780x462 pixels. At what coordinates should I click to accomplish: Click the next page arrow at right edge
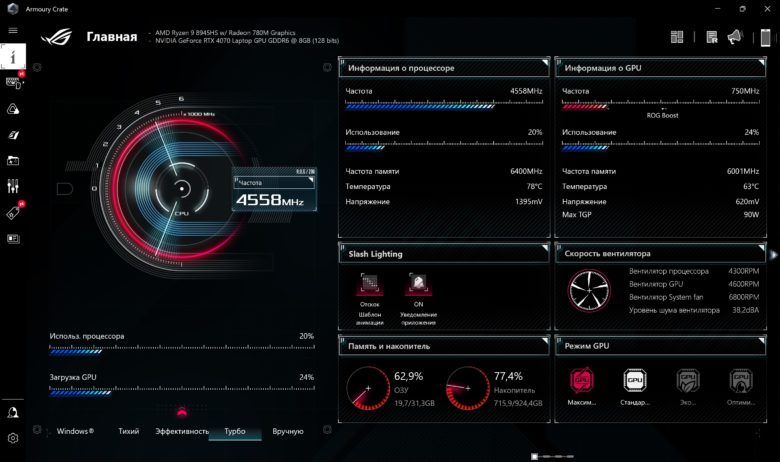774,255
